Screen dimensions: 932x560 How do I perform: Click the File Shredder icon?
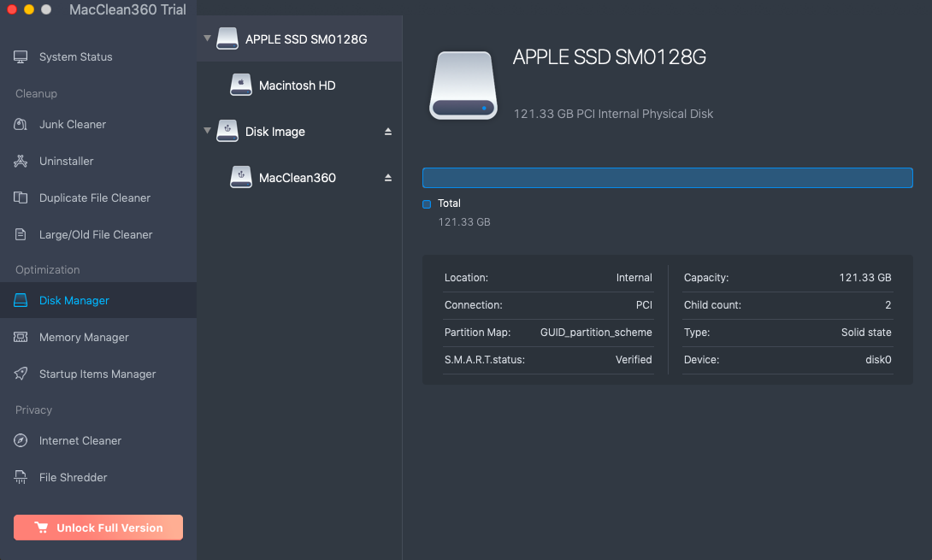pyautogui.click(x=21, y=477)
